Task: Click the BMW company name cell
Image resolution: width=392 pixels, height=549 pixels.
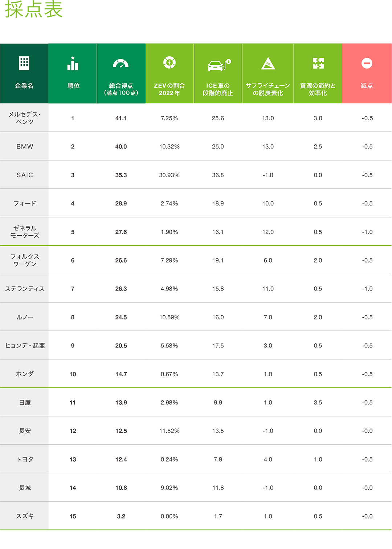Action: coord(25,147)
